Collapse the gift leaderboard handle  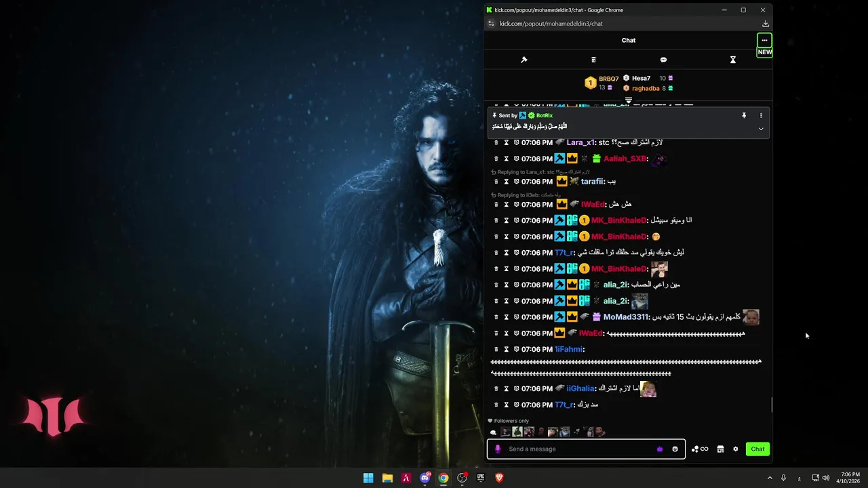coord(628,100)
